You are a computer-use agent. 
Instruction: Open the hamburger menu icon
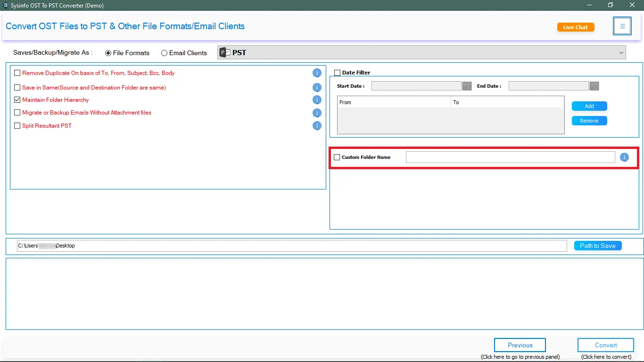click(622, 26)
